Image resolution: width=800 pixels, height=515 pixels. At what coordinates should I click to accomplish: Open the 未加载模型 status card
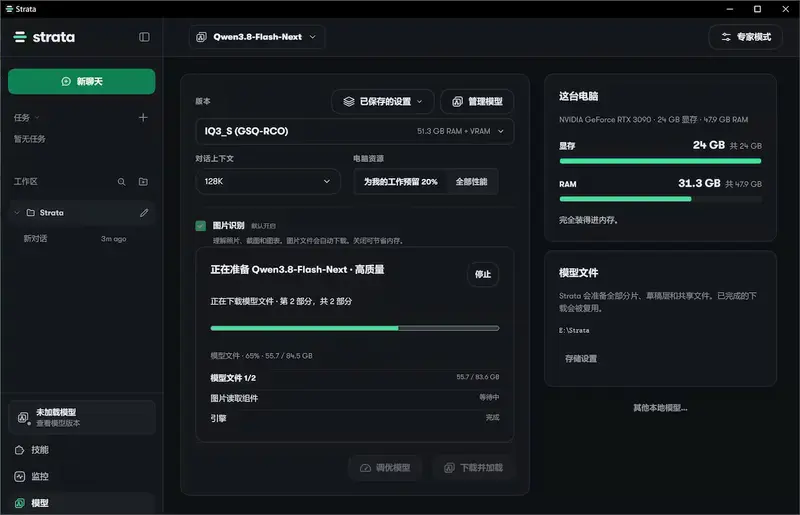[x=82, y=418]
